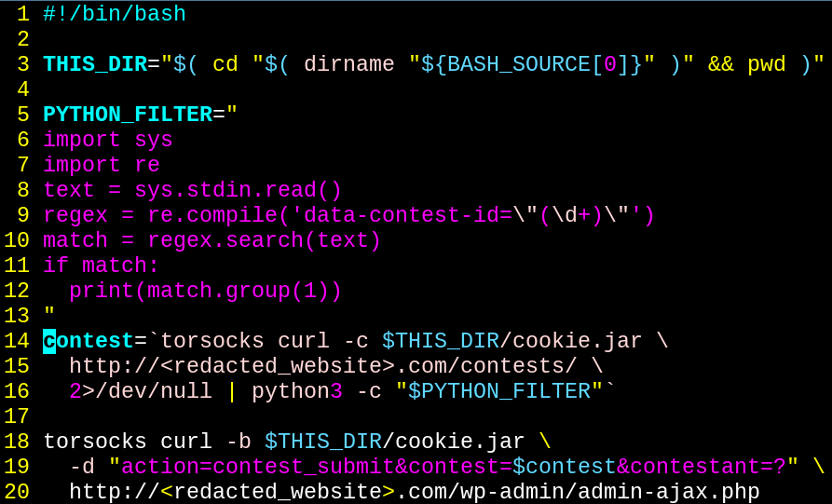This screenshot has width=832, height=504.
Task: Click 'regex.search(text)' on line 10
Action: point(265,240)
